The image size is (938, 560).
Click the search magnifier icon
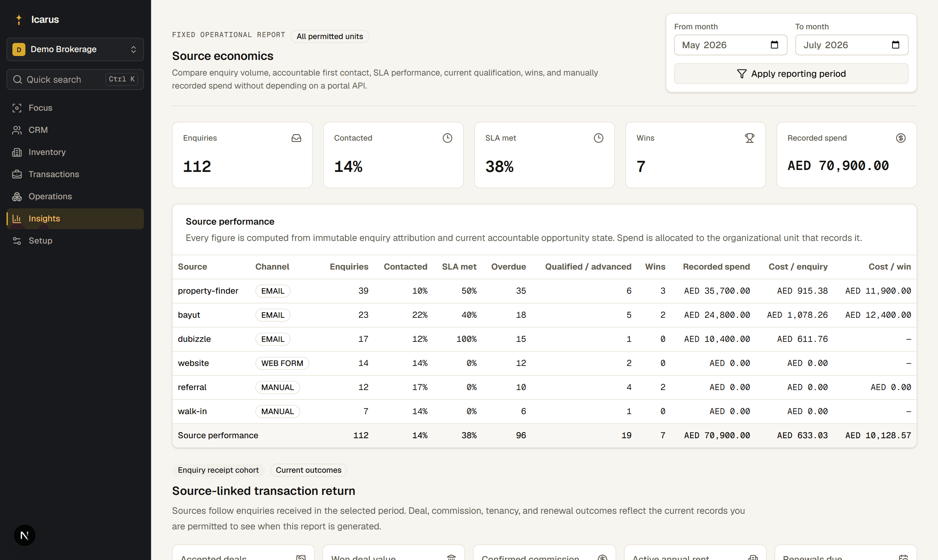[x=17, y=79]
